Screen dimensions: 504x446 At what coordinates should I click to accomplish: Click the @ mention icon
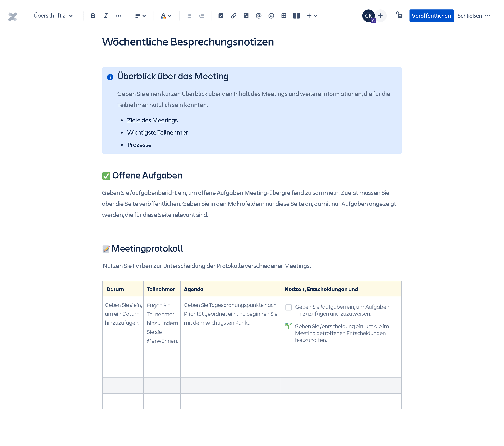coord(258,16)
